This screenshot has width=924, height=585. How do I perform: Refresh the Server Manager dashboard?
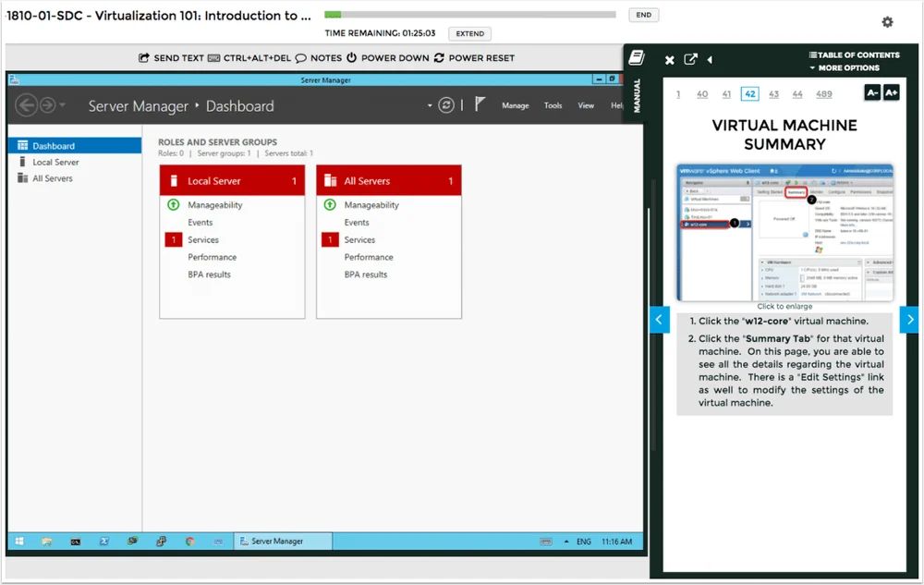coord(446,105)
